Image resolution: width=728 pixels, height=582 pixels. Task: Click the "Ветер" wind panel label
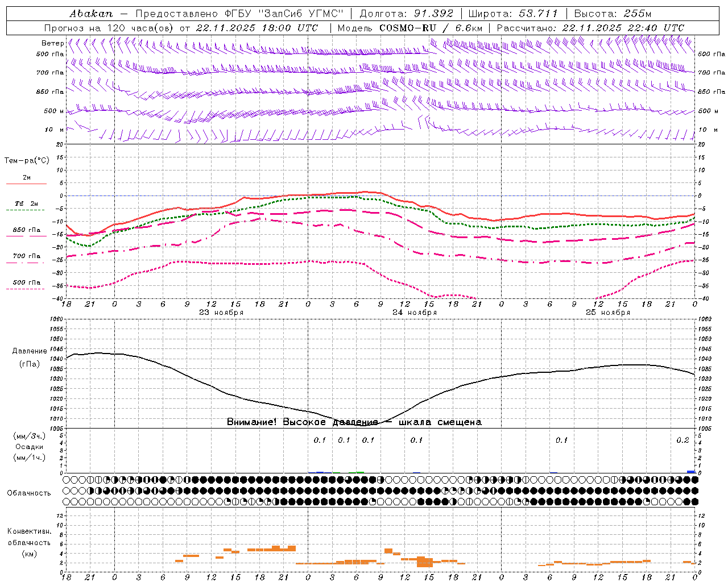pyautogui.click(x=52, y=43)
